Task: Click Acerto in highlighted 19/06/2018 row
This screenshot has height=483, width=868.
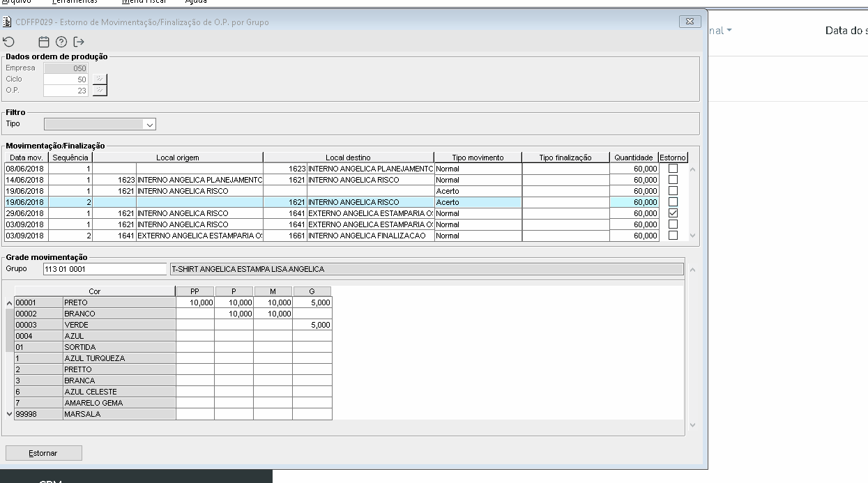Action: tap(478, 202)
